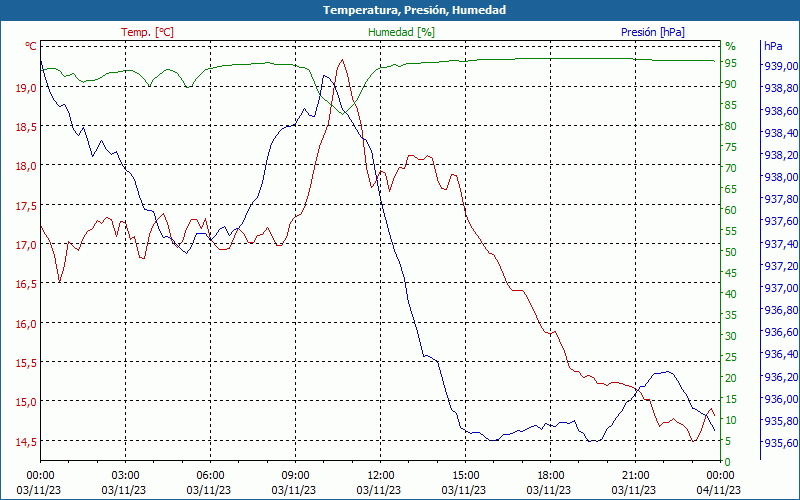This screenshot has width=800, height=500.
Task: Click the 15,5 temperature axis value
Action: click(26, 364)
